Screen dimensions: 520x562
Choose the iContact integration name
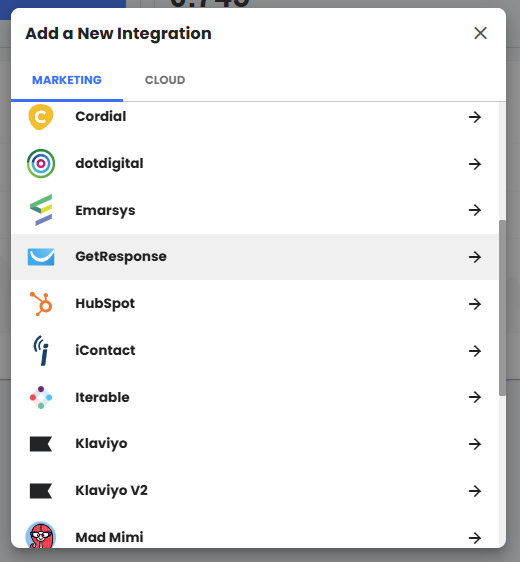click(105, 350)
